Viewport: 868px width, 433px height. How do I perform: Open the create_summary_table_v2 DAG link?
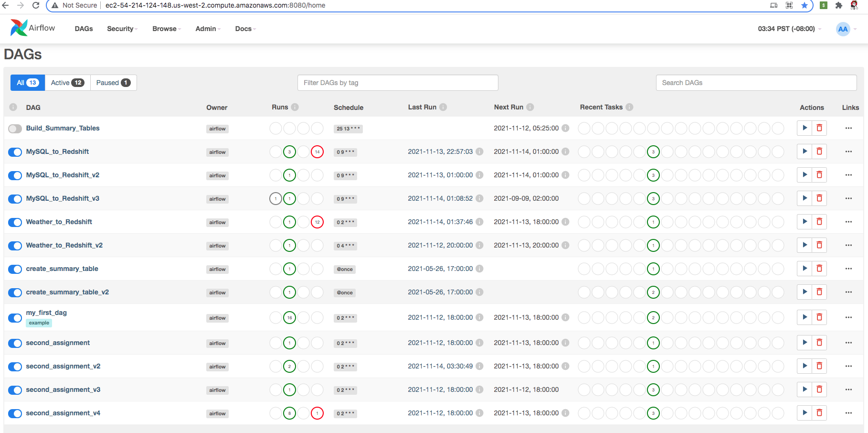[67, 292]
